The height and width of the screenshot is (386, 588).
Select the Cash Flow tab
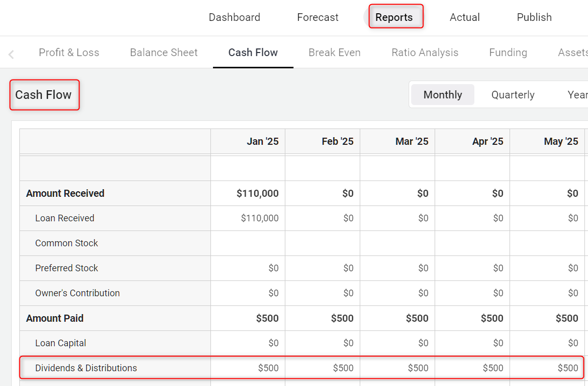click(x=253, y=53)
